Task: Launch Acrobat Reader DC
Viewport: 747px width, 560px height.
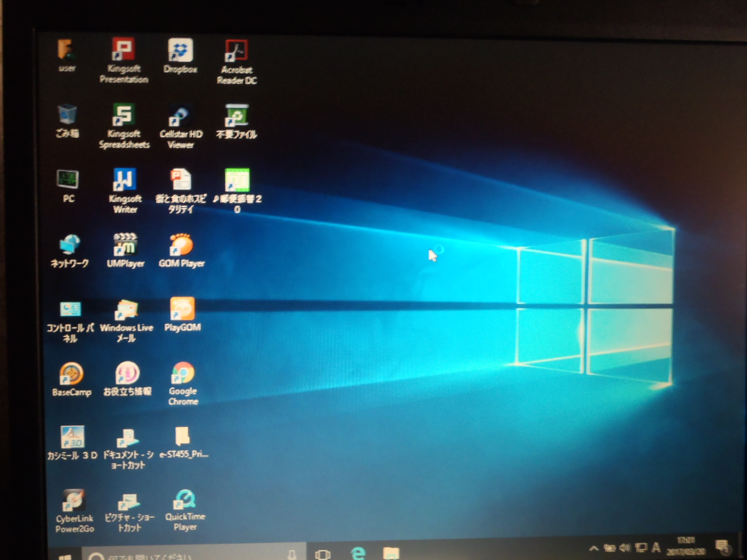Action: [x=236, y=62]
